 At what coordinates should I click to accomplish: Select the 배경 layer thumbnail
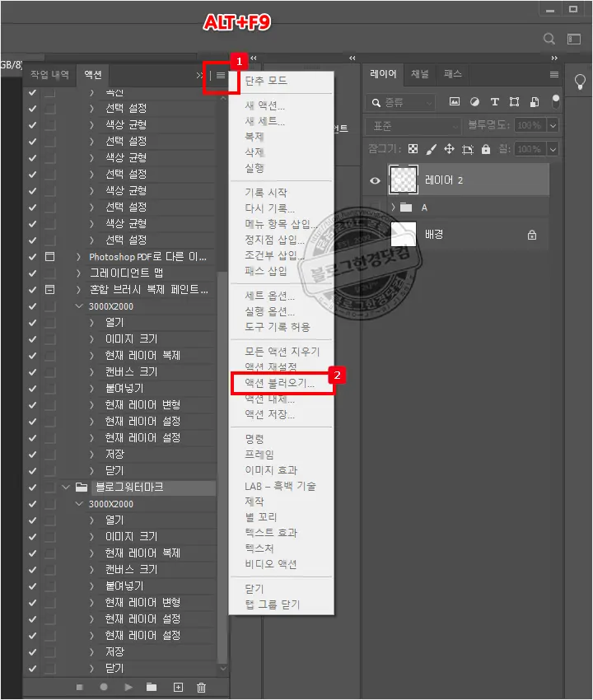pyautogui.click(x=404, y=234)
